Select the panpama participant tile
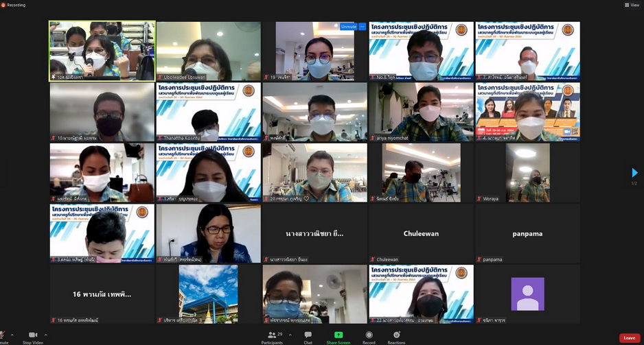 coord(527,233)
